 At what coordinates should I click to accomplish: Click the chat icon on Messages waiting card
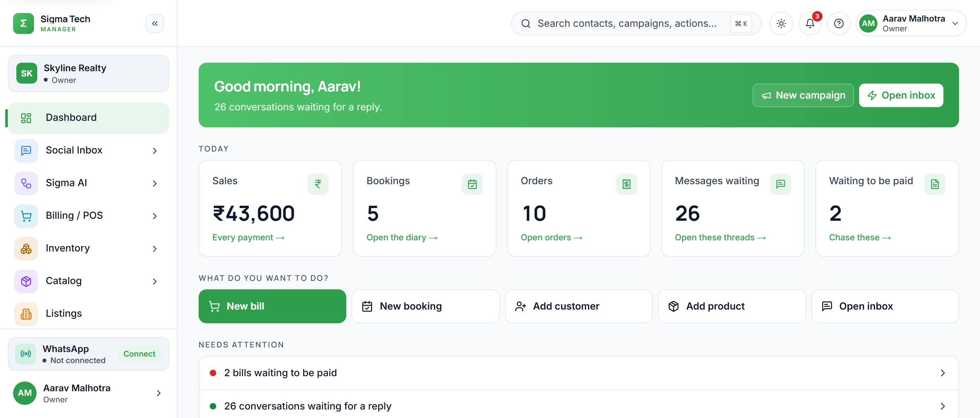tap(781, 184)
